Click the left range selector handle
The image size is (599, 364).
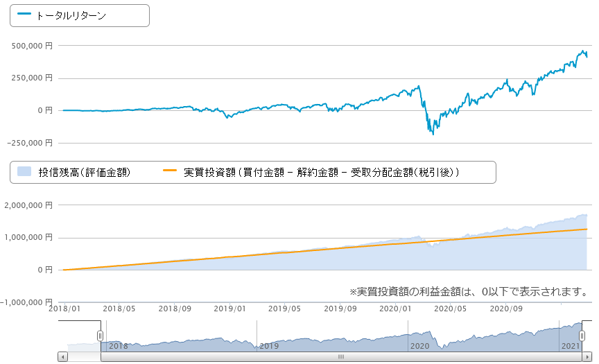click(100, 336)
